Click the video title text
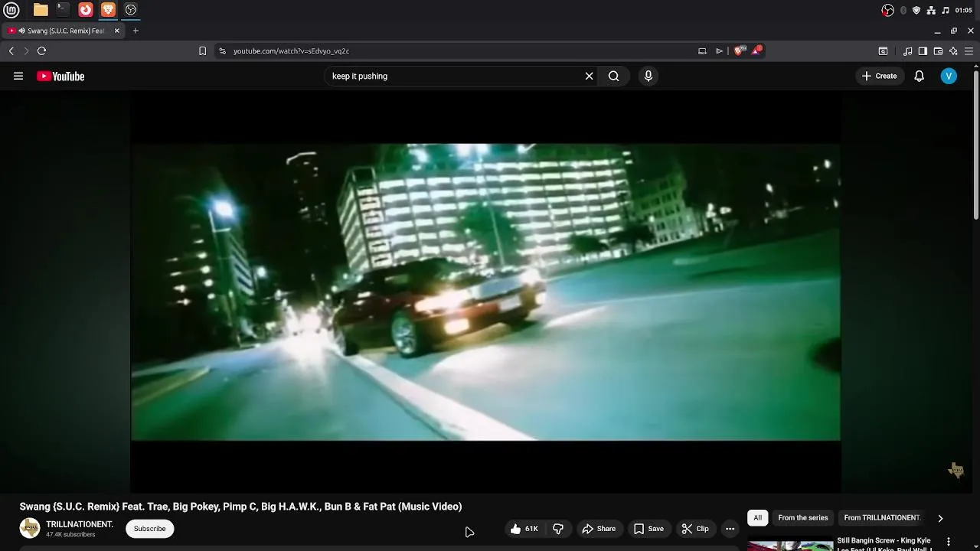 click(x=240, y=507)
